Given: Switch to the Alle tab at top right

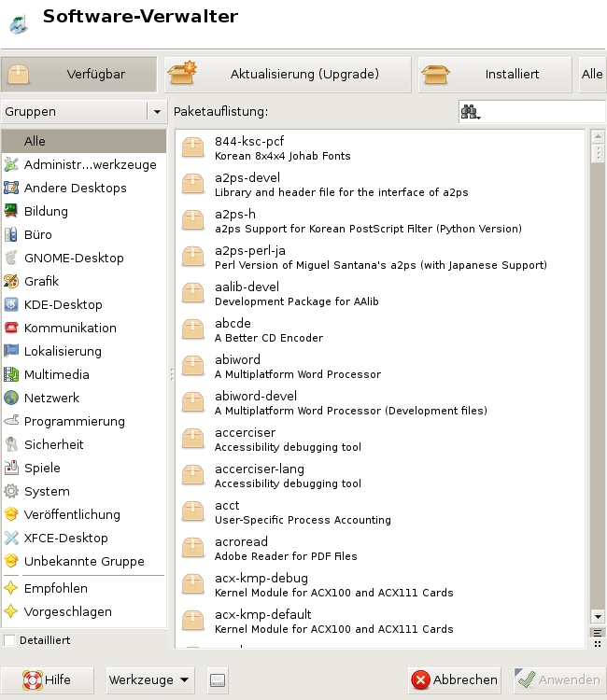Looking at the screenshot, I should coord(592,74).
